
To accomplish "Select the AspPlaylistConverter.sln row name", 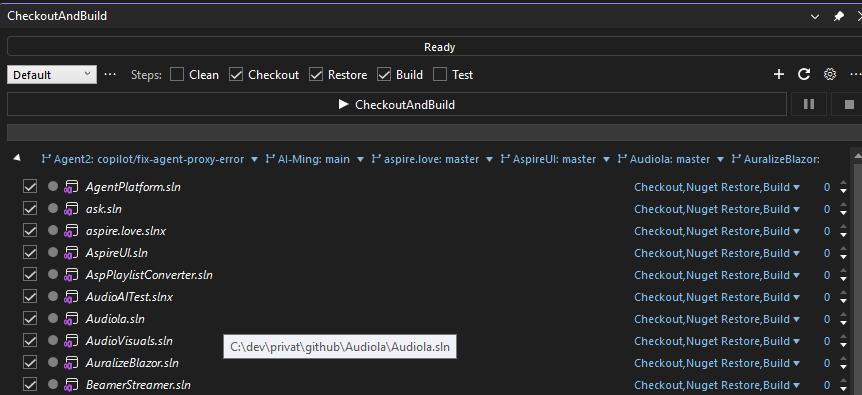I will click(149, 275).
